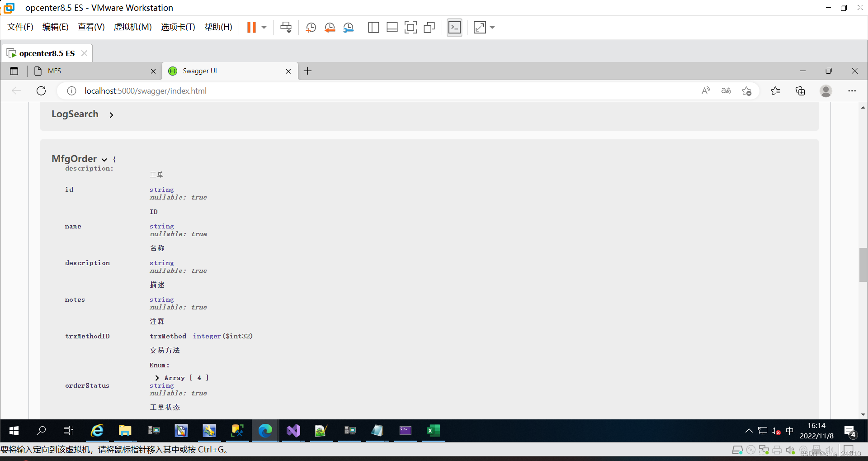Take a snapshot of the virtual machine

(x=311, y=27)
